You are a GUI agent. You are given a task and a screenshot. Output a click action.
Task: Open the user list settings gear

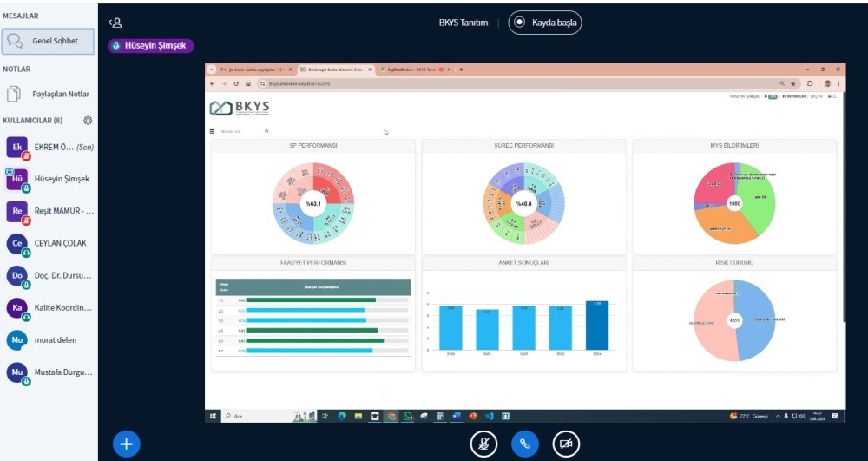[88, 121]
